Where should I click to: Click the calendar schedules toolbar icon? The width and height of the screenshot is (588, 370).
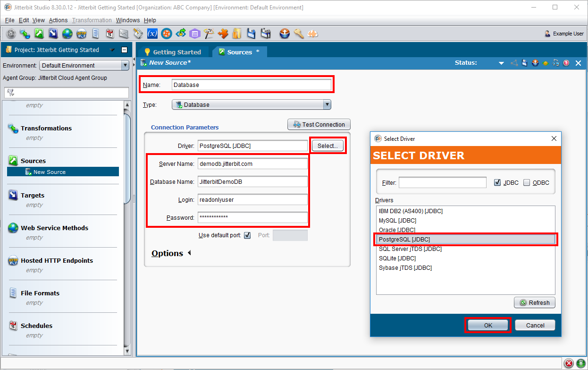(109, 34)
